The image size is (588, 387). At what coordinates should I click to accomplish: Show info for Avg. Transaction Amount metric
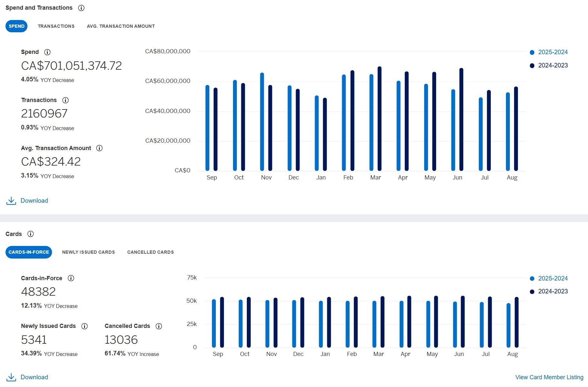pyautogui.click(x=100, y=148)
